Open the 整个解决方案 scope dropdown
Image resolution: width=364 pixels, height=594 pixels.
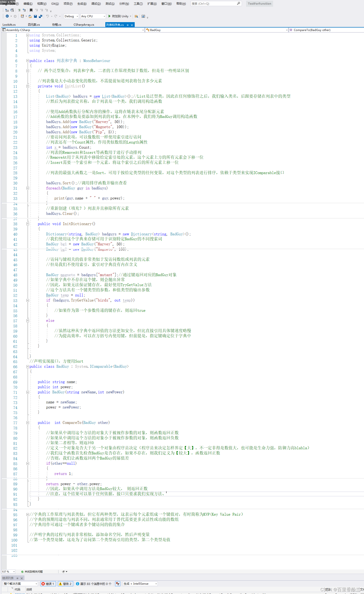click(21, 584)
